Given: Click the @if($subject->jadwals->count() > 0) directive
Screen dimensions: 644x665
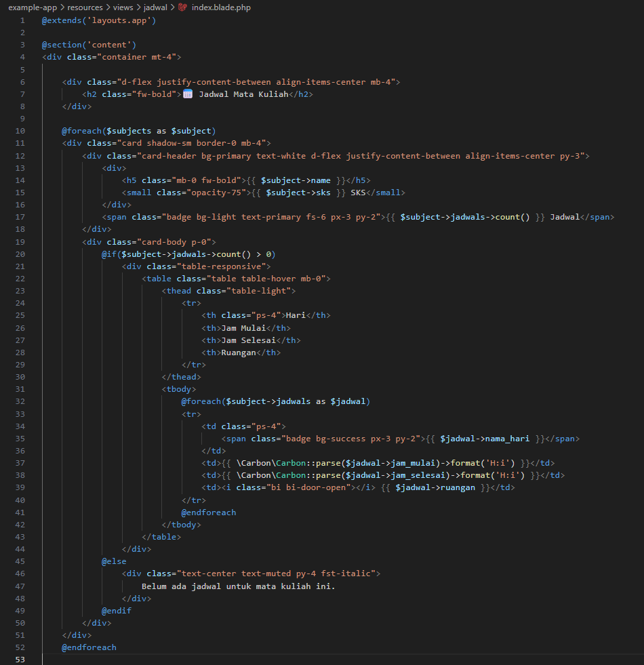Looking at the screenshot, I should pyautogui.click(x=188, y=254).
